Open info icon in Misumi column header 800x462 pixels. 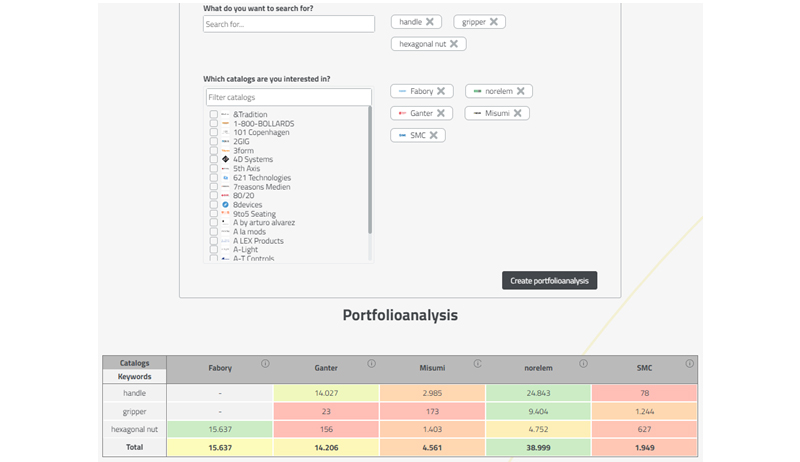pyautogui.click(x=478, y=364)
